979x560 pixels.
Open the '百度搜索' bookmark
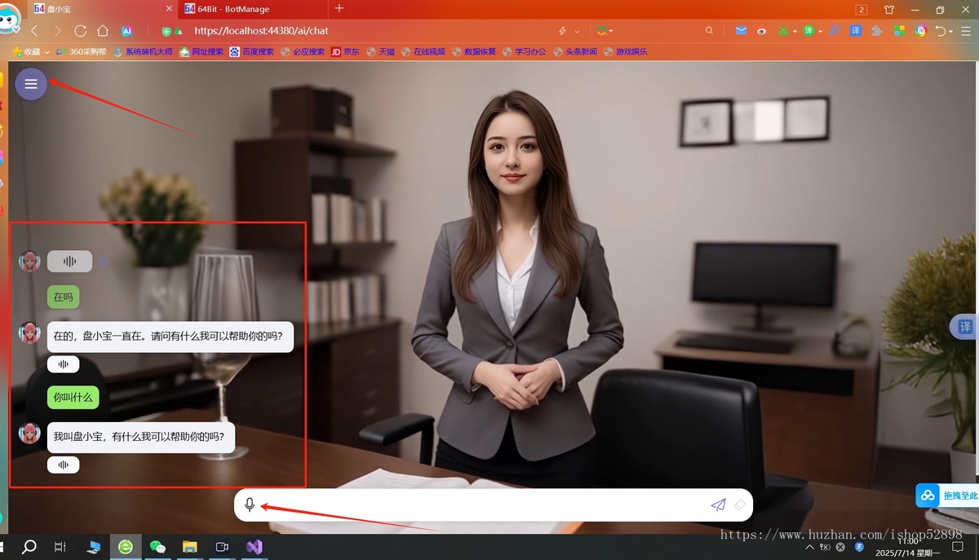tap(251, 51)
